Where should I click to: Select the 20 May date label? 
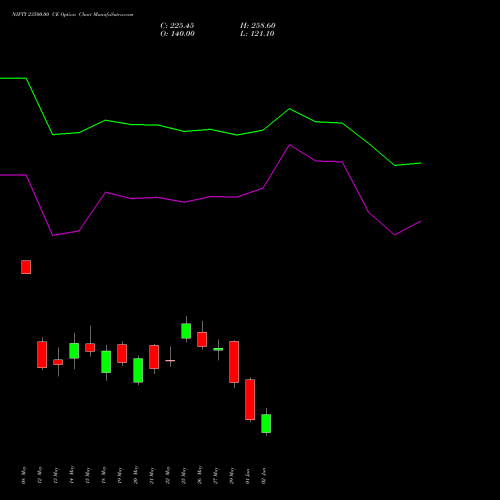tap(136, 475)
